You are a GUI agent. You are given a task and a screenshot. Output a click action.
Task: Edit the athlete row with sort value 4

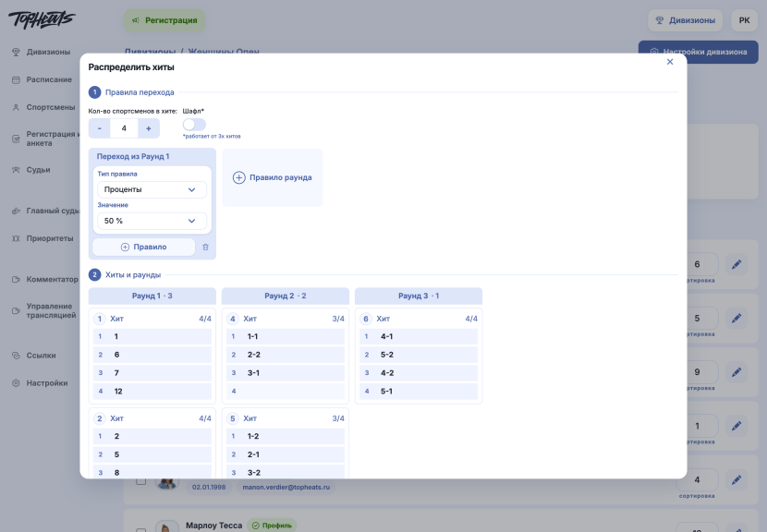pyautogui.click(x=737, y=480)
